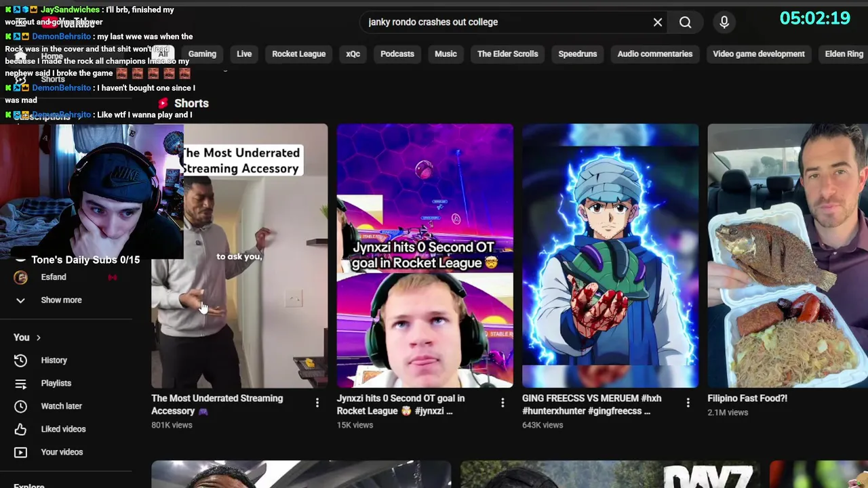Choose the Speedruns filter chip
Image resolution: width=868 pixels, height=488 pixels.
click(x=578, y=54)
